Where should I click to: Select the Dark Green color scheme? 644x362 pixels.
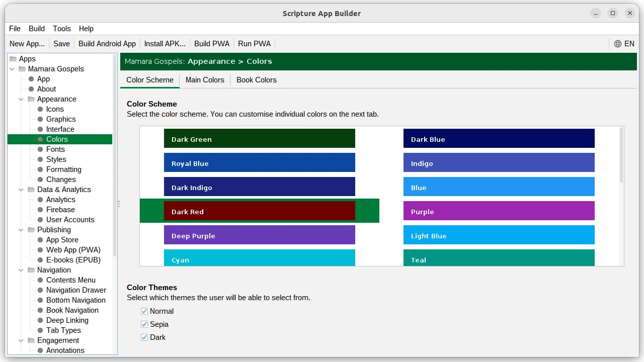tap(260, 138)
